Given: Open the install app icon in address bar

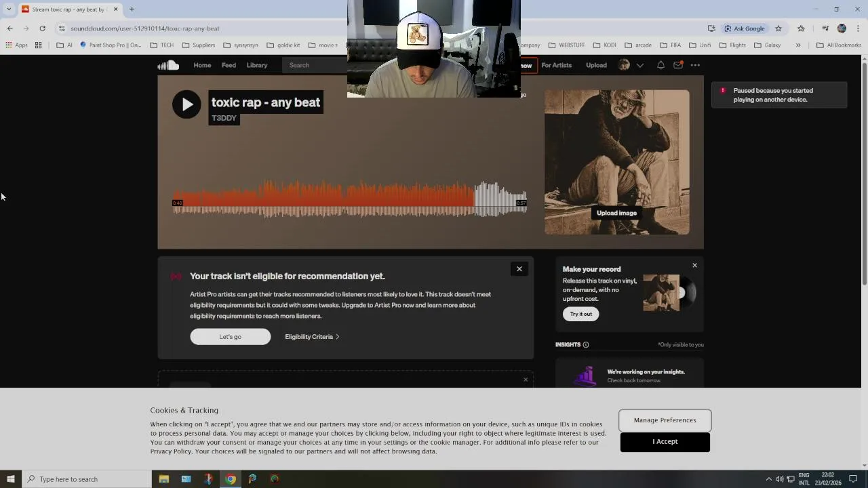Looking at the screenshot, I should click(x=711, y=28).
